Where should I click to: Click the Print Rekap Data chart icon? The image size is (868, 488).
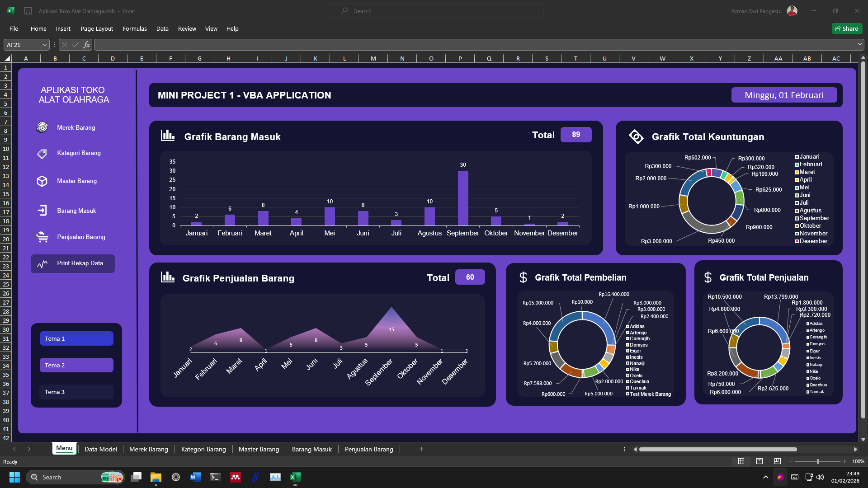tap(42, 264)
